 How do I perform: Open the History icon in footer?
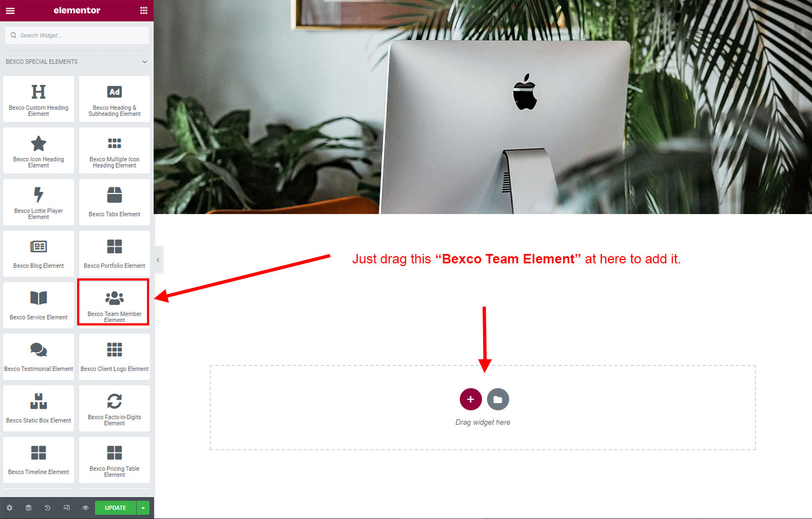pos(47,508)
